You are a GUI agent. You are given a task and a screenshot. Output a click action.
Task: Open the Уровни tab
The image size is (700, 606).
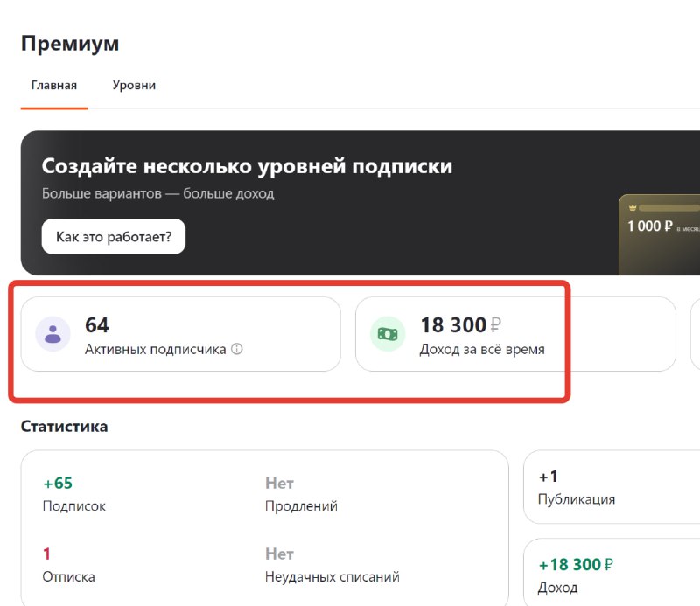[x=134, y=85]
